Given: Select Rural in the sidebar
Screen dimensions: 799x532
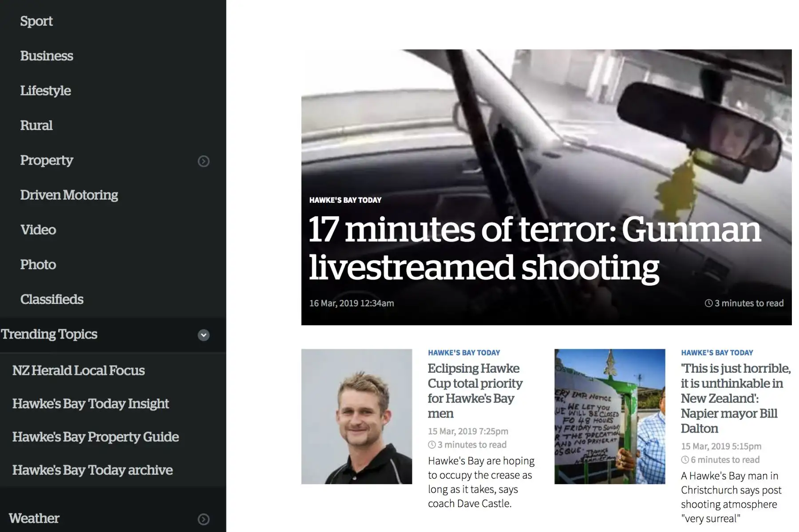Looking at the screenshot, I should pyautogui.click(x=36, y=126).
